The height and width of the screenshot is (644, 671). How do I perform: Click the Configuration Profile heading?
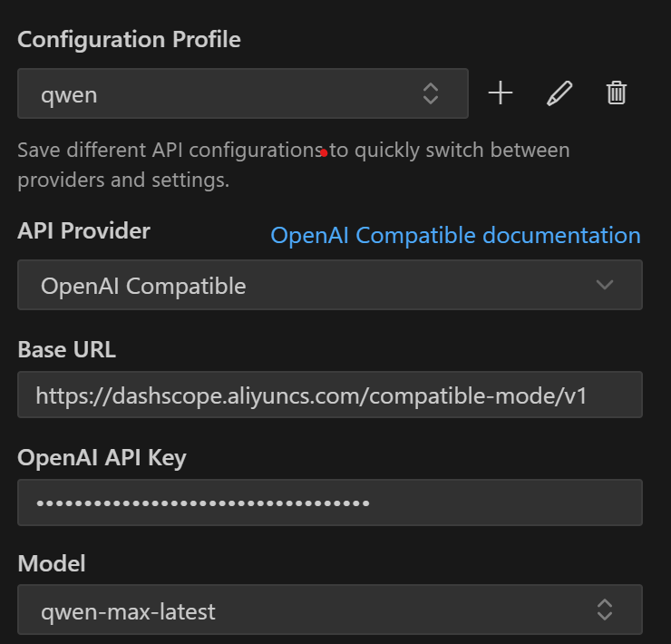point(129,40)
